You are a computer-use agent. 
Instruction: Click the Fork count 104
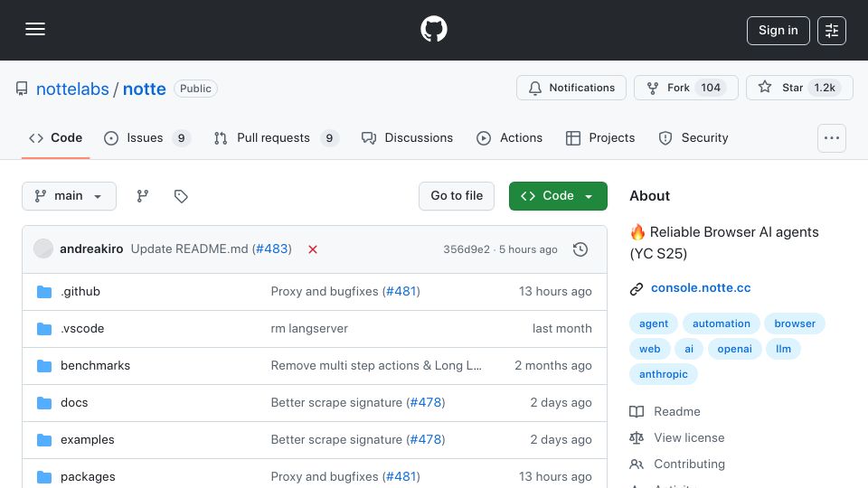711,88
